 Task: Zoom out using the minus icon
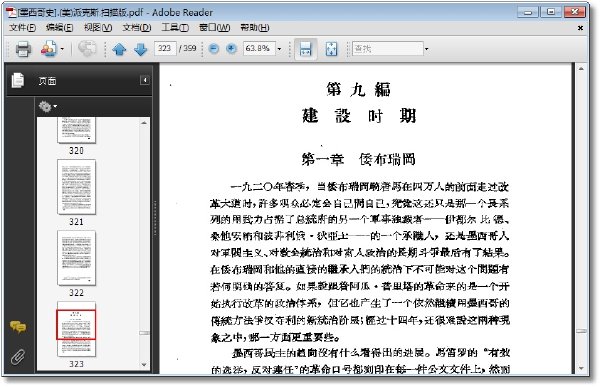214,49
